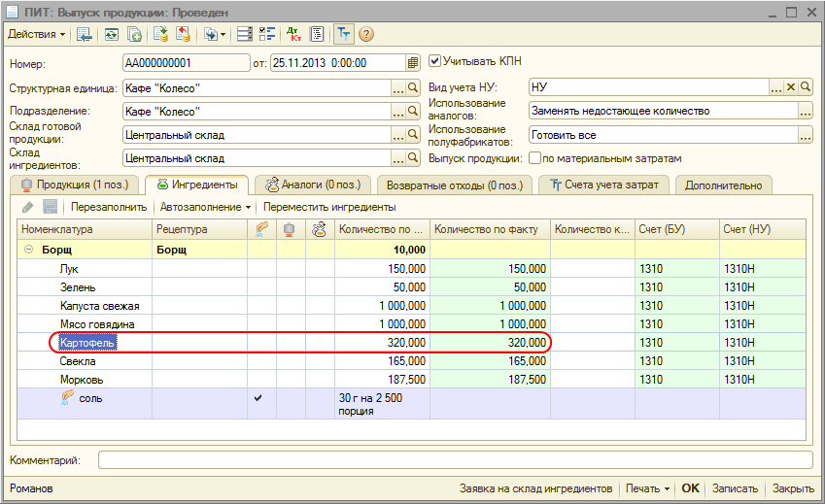Open the Счета учета затрат tab
825x504 pixels.
[602, 185]
